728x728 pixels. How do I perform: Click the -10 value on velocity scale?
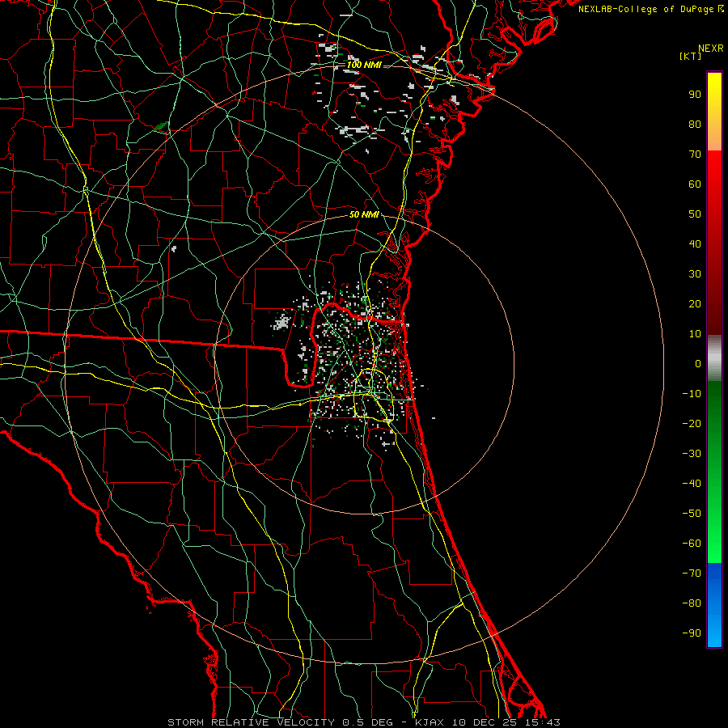(x=692, y=394)
